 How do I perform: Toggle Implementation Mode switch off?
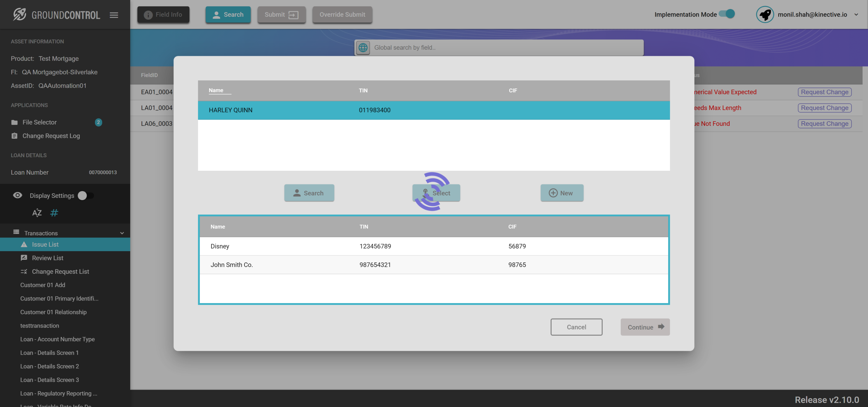click(x=727, y=14)
